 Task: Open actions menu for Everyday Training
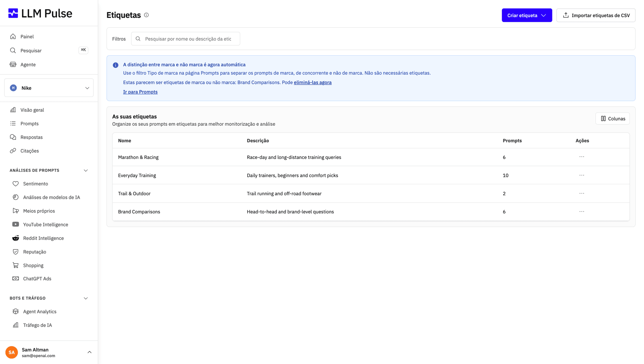581,175
